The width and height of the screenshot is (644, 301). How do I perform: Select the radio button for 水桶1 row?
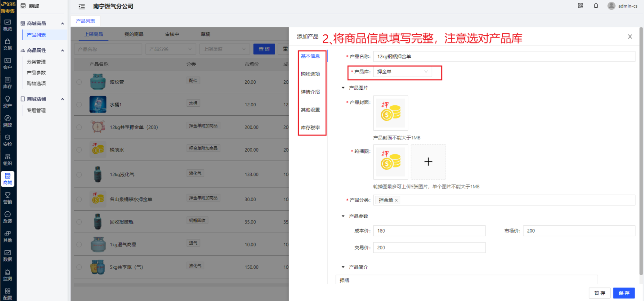[79, 105]
